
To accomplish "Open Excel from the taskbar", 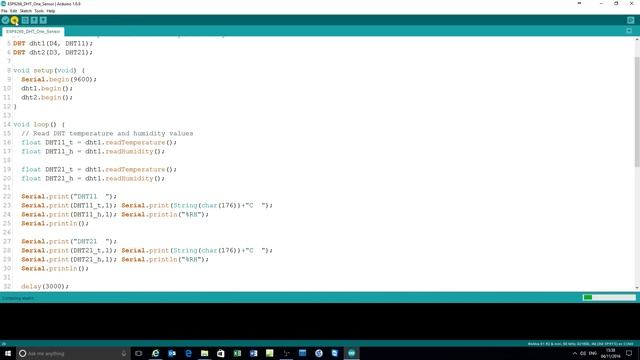I will point(237,353).
